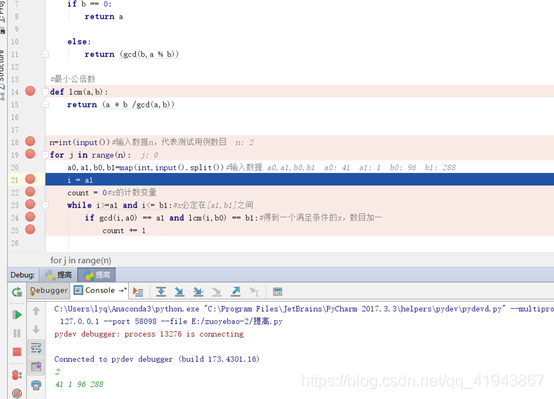Click the greyed-out Run to Cursor icon

[254, 292]
